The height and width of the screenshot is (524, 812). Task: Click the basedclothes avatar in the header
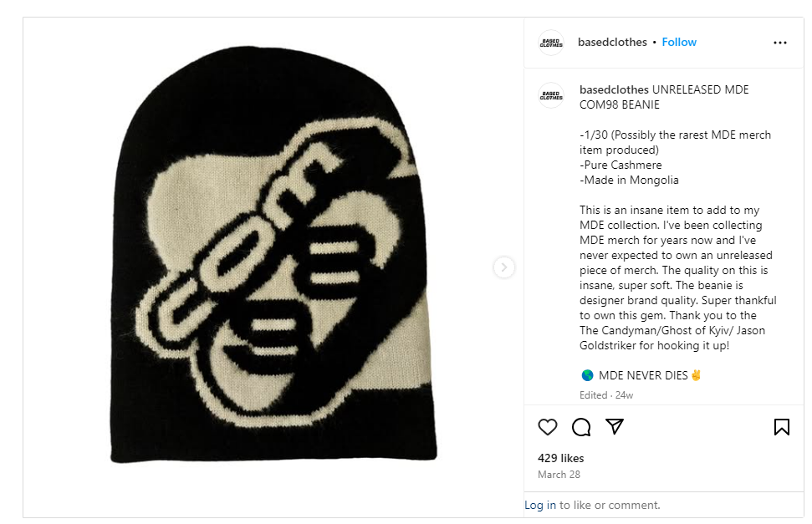click(551, 43)
